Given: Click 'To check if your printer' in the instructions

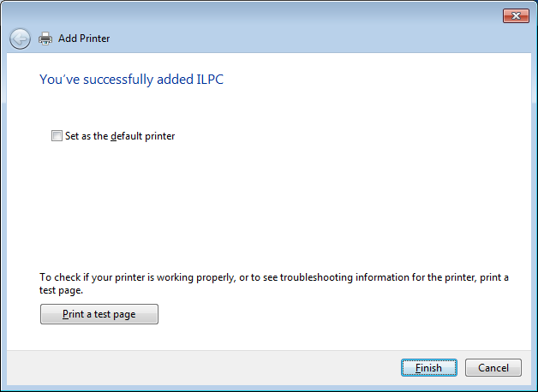Looking at the screenshot, I should 94,277.
